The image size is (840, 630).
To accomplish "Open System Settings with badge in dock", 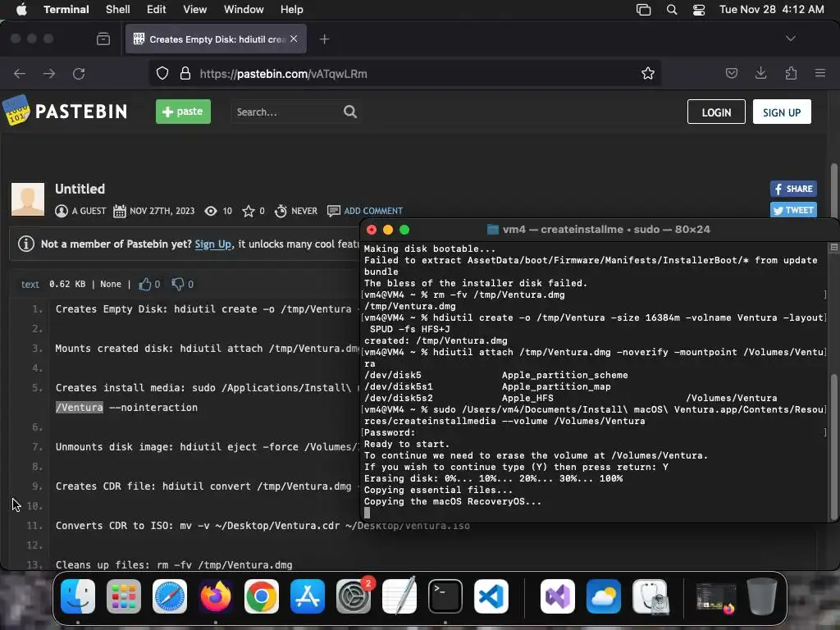I will coord(354,596).
